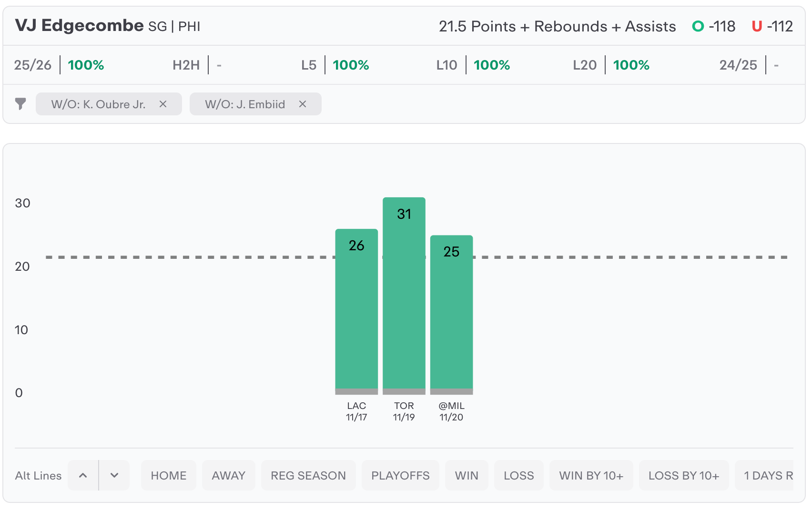Raise the alt line with up chevron
This screenshot has width=812, height=511.
click(x=83, y=475)
